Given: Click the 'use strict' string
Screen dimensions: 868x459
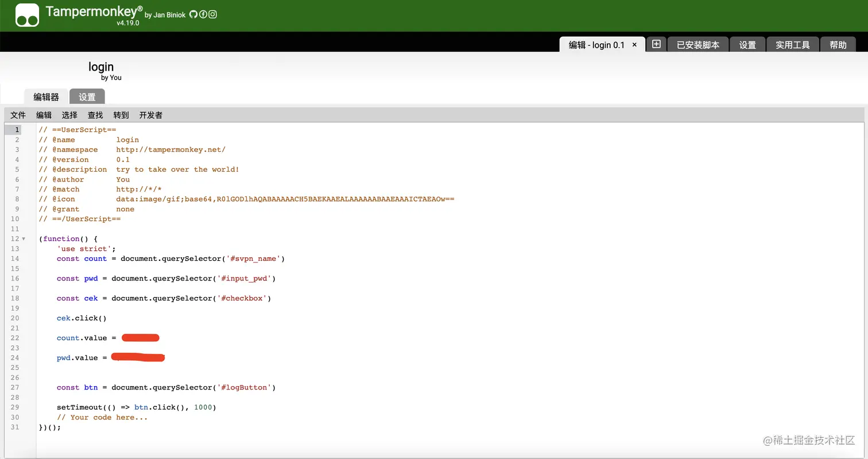Looking at the screenshot, I should click(84, 249).
